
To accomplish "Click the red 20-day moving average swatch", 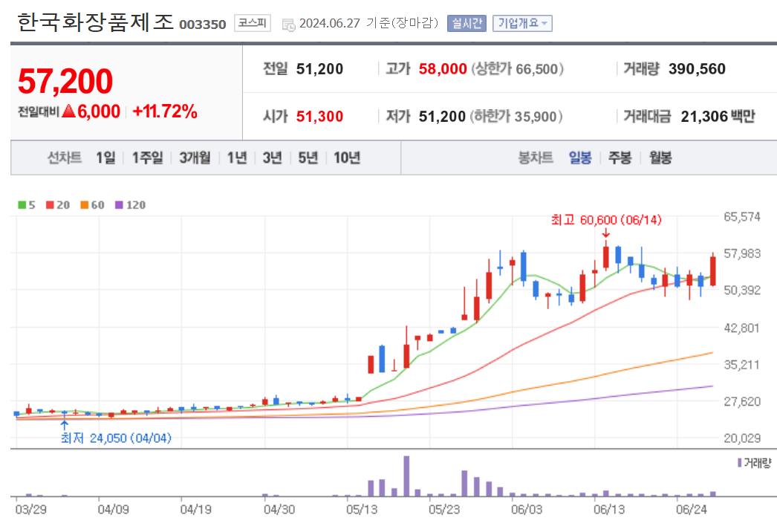I will pyautogui.click(x=50, y=205).
